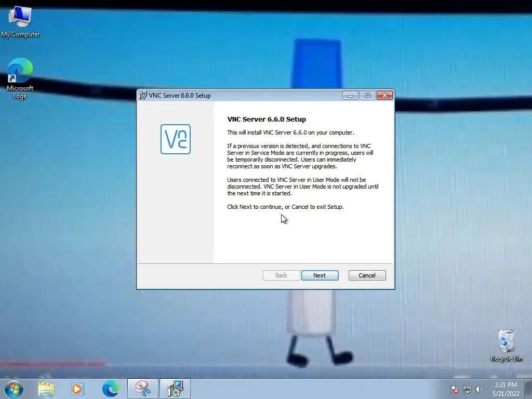Minimize the VNC Server Setup window
The image size is (532, 399).
350,96
